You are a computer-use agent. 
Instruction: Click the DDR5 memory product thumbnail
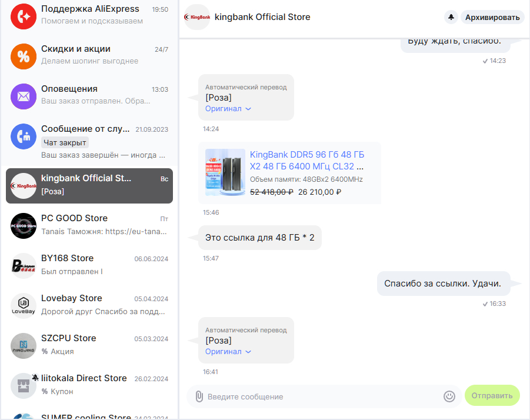click(x=225, y=172)
